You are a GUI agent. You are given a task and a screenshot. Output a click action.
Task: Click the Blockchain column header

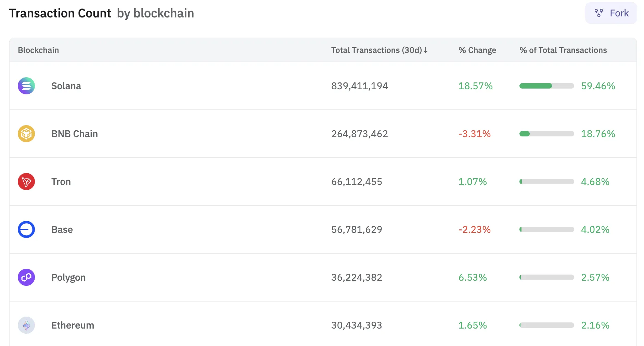(x=38, y=50)
